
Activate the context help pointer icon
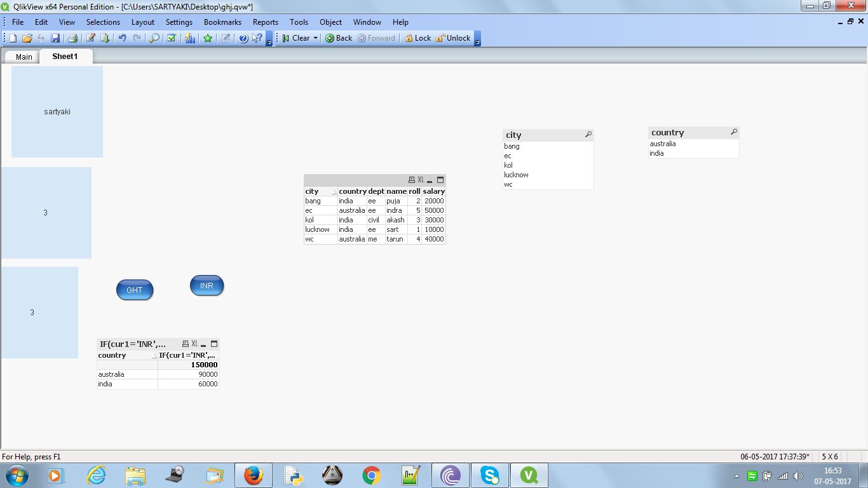pos(257,38)
